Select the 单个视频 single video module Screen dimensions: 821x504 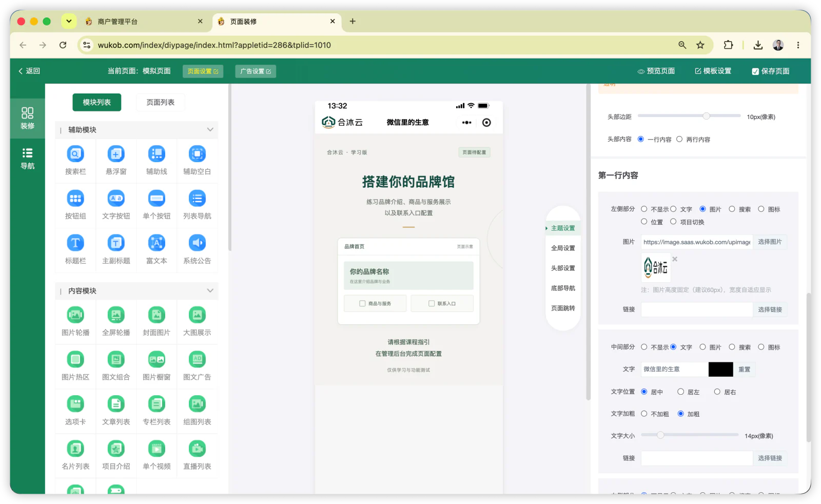(x=157, y=456)
